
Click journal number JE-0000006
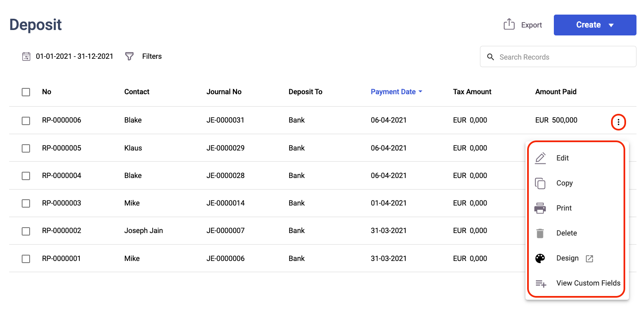[x=225, y=258]
